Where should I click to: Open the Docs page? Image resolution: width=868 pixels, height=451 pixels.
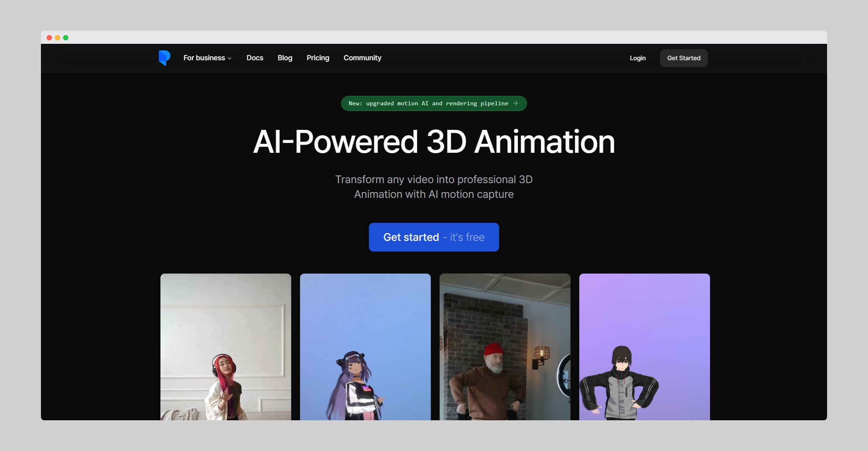(x=255, y=58)
